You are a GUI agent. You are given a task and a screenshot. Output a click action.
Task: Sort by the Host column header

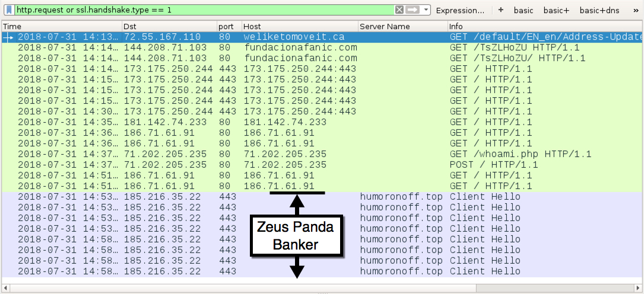click(x=300, y=26)
